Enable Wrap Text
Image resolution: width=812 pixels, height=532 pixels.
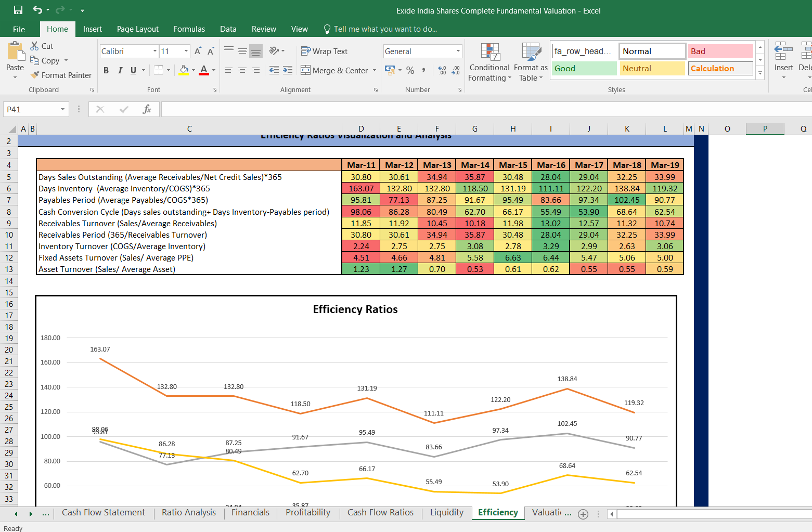(x=324, y=51)
